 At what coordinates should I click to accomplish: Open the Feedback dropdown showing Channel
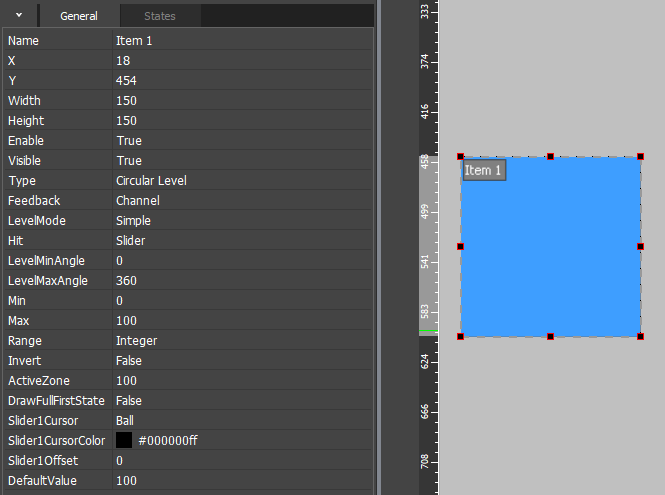point(240,201)
